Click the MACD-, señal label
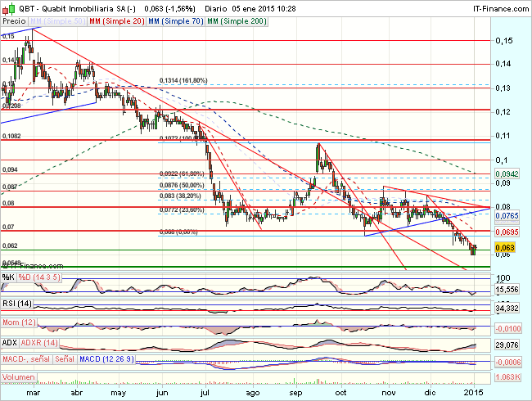 point(26,359)
